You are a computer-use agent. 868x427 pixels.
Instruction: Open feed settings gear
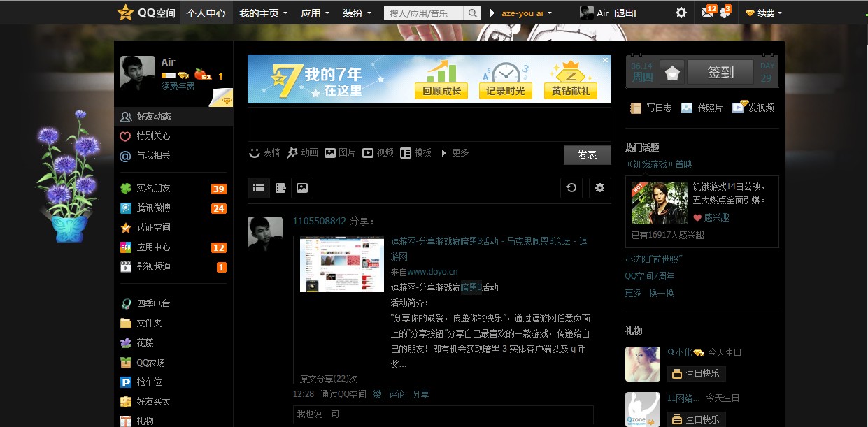(x=599, y=187)
